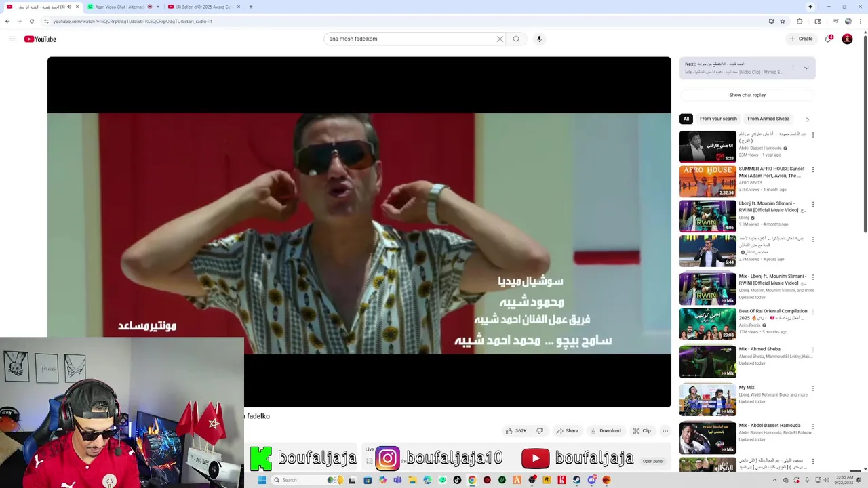Screen dimensions: 868x488
Task: Bookmark this page with the star icon
Action: pyautogui.click(x=782, y=21)
